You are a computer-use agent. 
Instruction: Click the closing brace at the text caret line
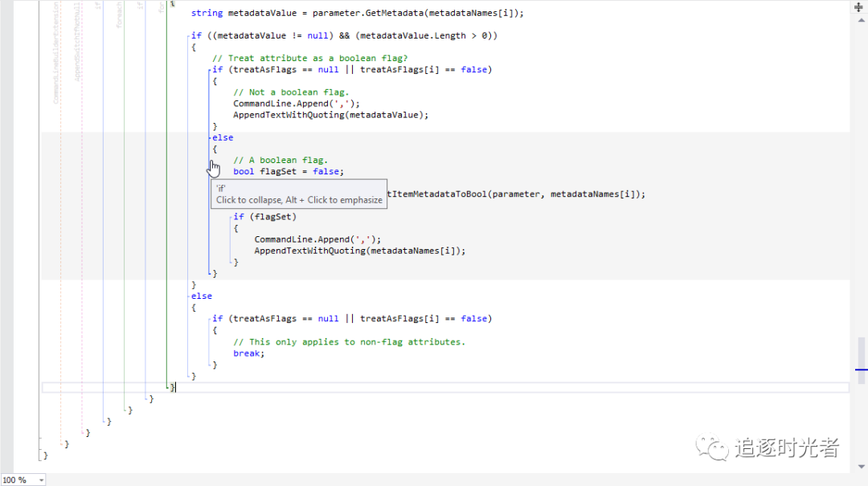(x=172, y=387)
